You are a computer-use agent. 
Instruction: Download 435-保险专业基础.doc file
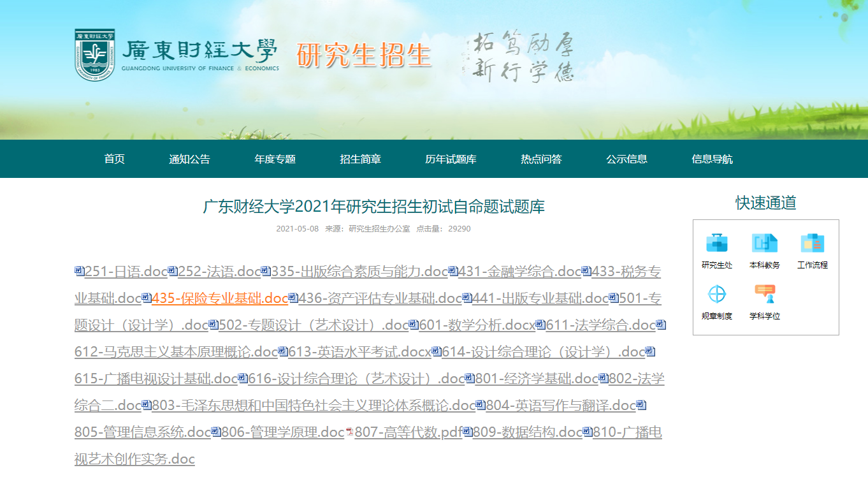point(220,298)
